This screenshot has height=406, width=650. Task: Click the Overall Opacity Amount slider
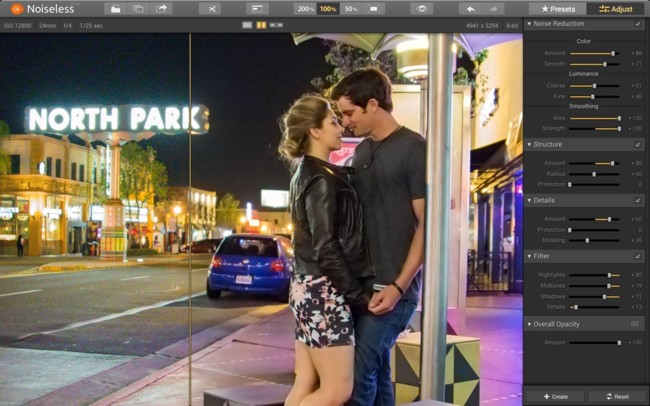594,343
